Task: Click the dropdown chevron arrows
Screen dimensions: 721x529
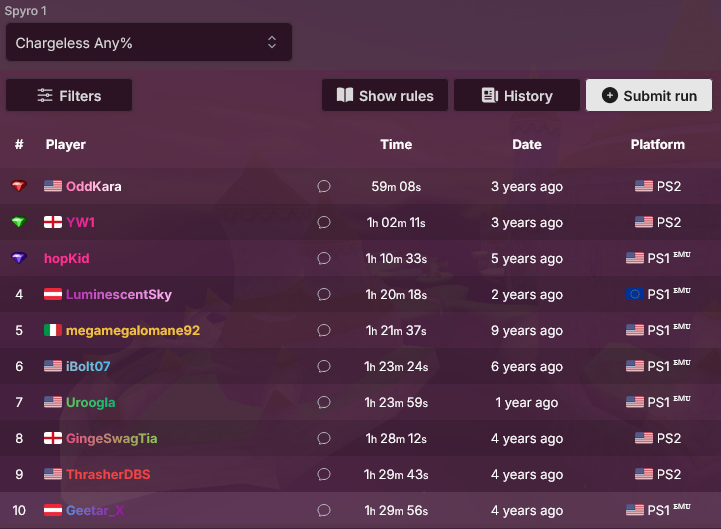Action: pyautogui.click(x=272, y=42)
